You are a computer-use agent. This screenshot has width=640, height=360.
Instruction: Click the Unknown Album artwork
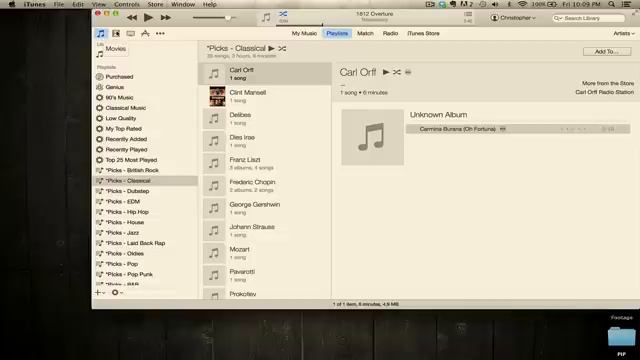tap(373, 137)
